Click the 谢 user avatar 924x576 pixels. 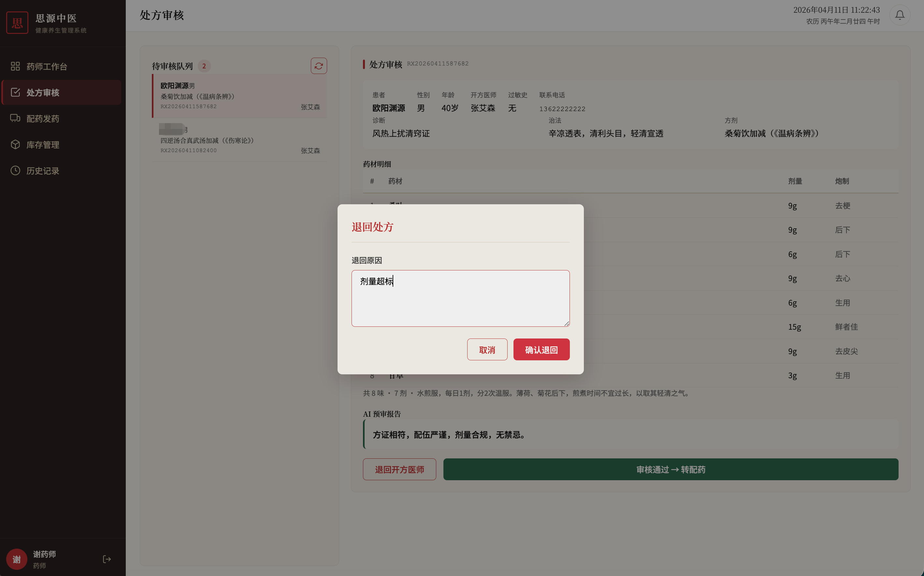coord(16,559)
